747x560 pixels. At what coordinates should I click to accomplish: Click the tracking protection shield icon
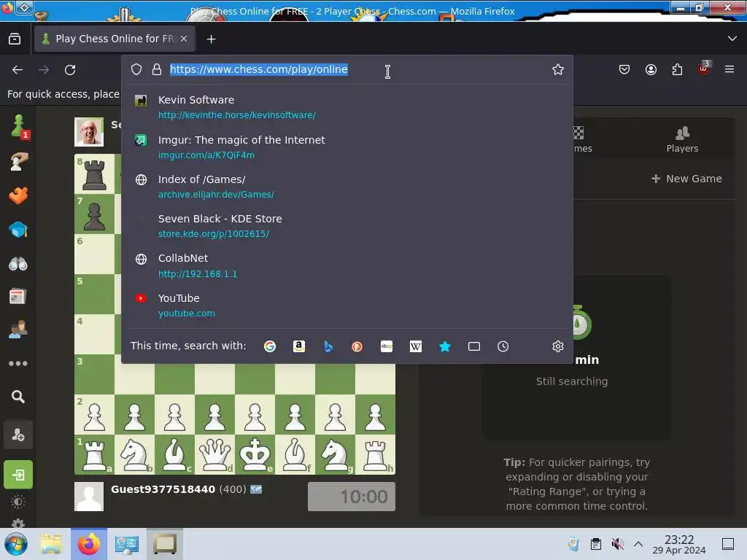[x=136, y=69]
